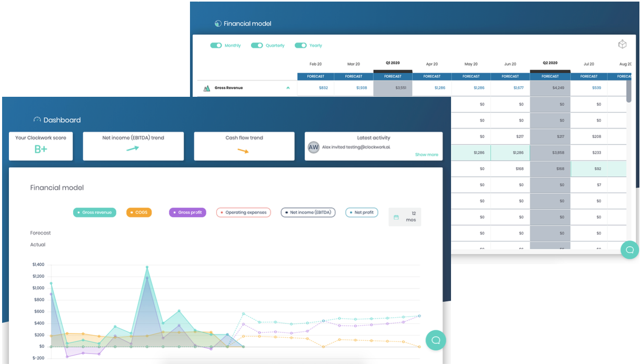Click the Jul 20 Forecast header
The width and height of the screenshot is (641, 364).
[x=588, y=76]
